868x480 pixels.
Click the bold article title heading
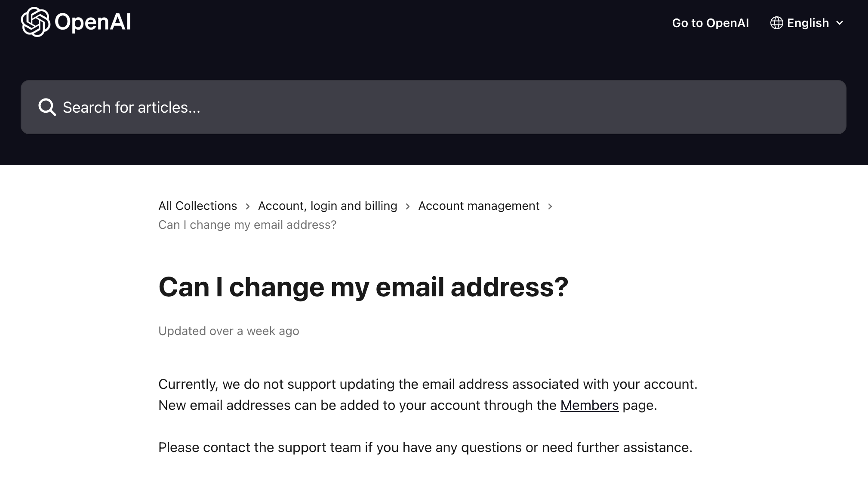363,287
